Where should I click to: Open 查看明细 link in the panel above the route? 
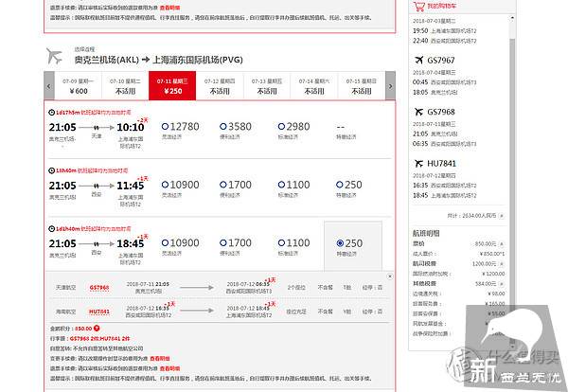[x=169, y=8]
